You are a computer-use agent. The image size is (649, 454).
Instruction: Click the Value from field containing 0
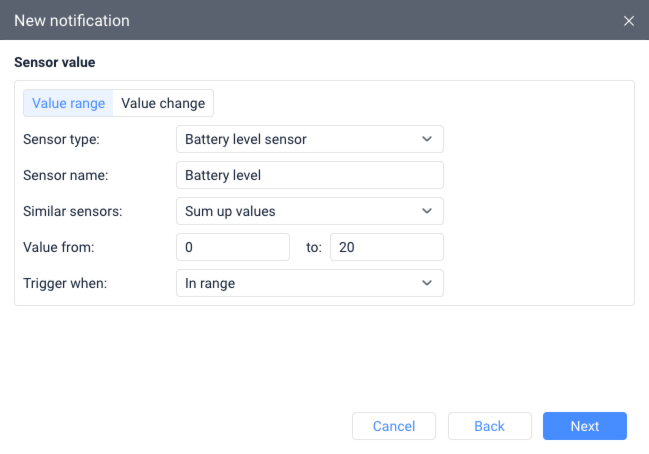[232, 247]
